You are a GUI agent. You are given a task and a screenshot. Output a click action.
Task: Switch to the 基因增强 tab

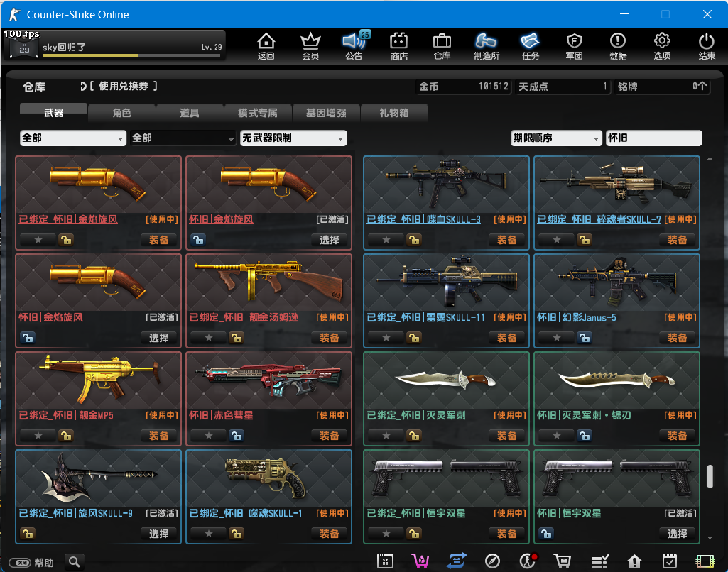coord(326,113)
